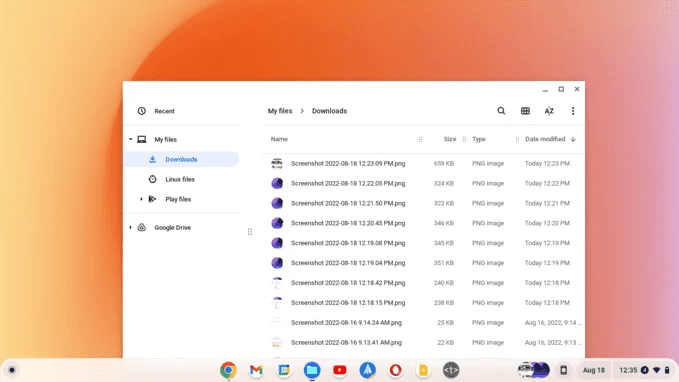
Task: Click the Downloads breadcrumb
Action: coord(330,111)
